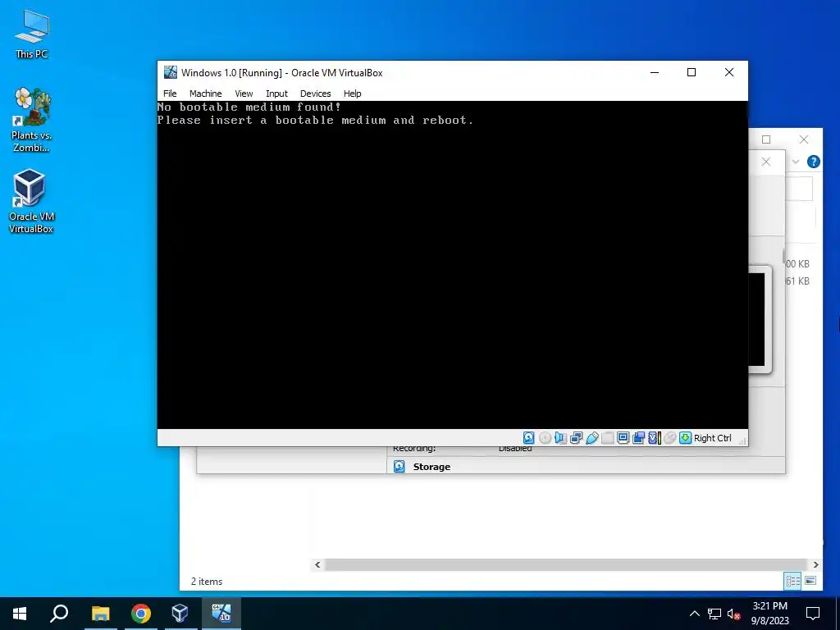Open the Windows Start menu
Screen dimensions: 840x630
pyautogui.click(x=20, y=614)
